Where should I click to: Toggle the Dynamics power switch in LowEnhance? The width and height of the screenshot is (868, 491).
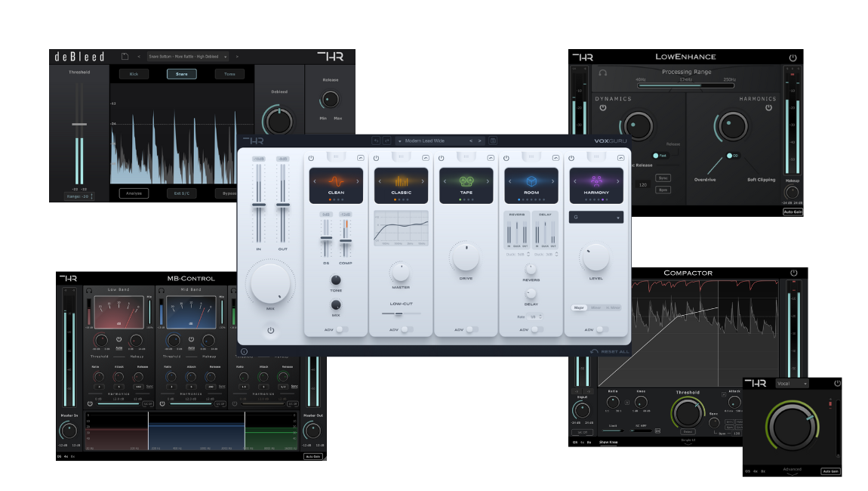(603, 108)
